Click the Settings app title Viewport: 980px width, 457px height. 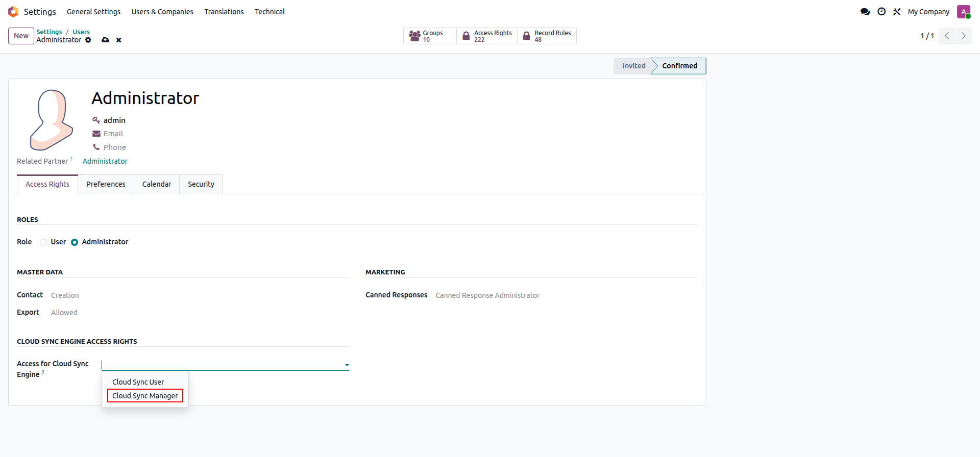40,12
